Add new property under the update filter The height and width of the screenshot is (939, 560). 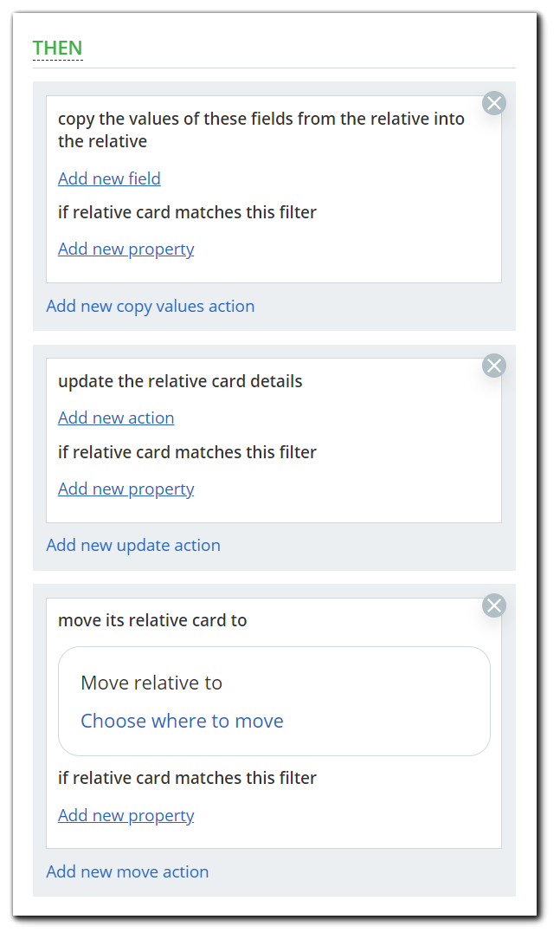pyautogui.click(x=126, y=489)
